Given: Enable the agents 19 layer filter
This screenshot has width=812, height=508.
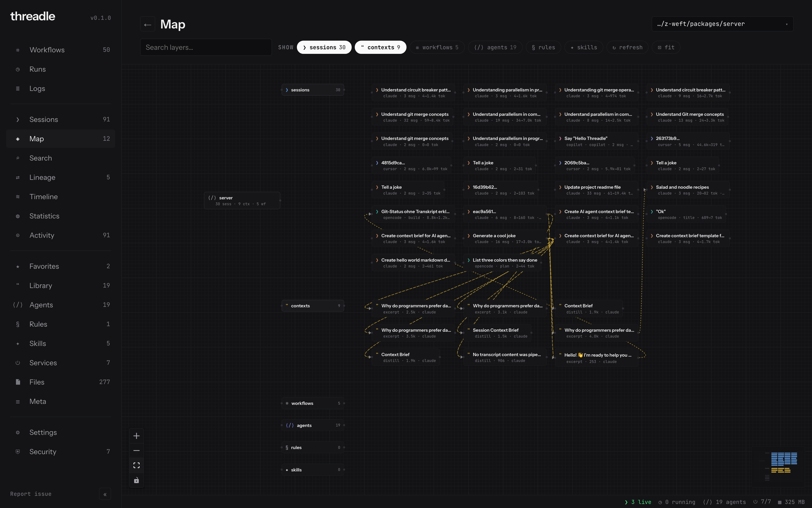Looking at the screenshot, I should (495, 47).
